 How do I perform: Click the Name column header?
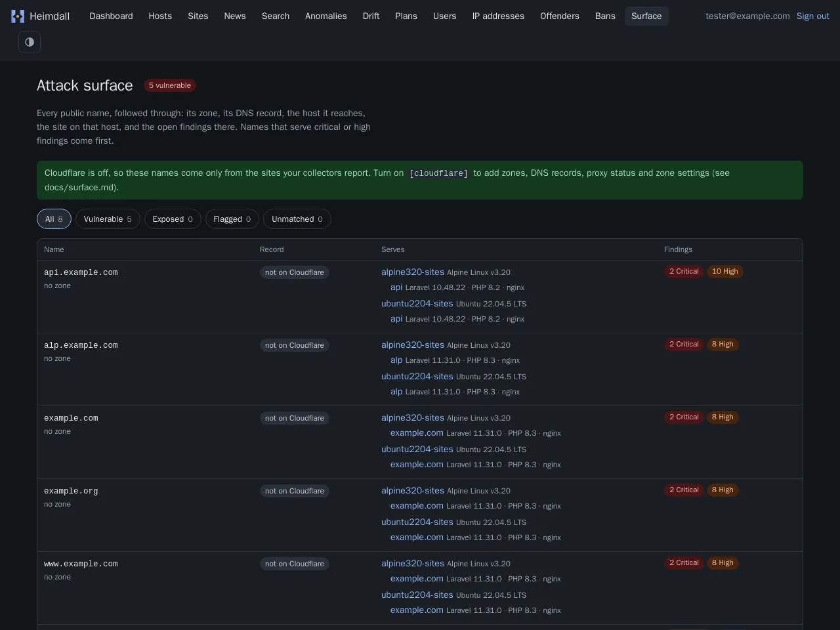[54, 249]
